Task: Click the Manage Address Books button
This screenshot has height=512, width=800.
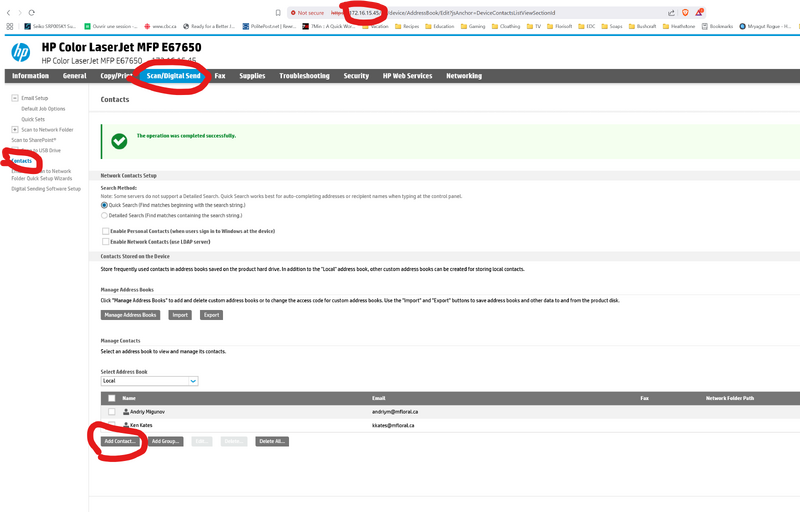Action: (131, 315)
